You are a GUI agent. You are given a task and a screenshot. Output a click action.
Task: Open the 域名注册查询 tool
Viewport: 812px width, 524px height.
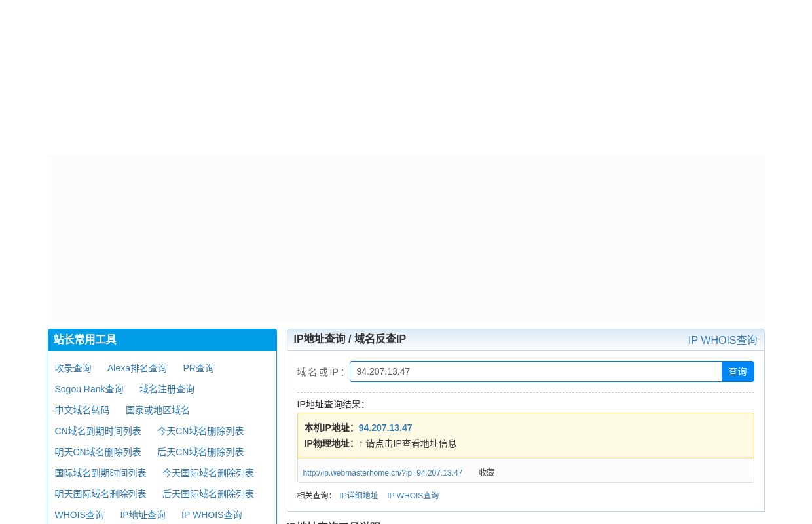pos(166,389)
